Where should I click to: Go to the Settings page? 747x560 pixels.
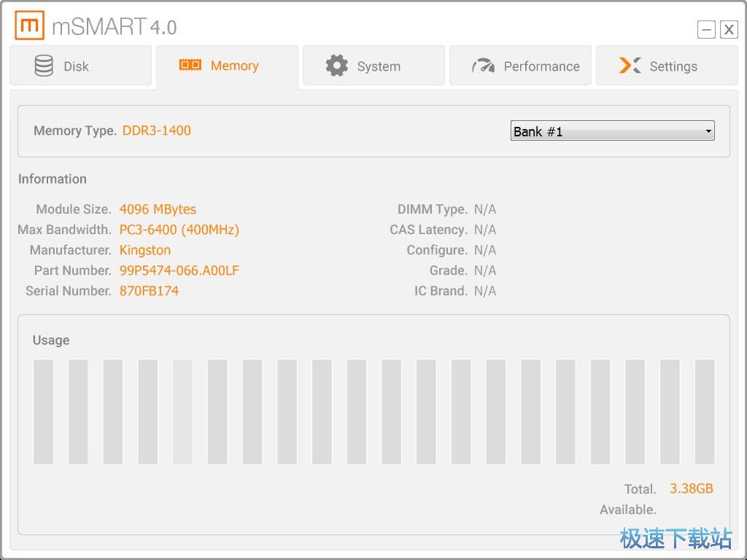pyautogui.click(x=666, y=66)
